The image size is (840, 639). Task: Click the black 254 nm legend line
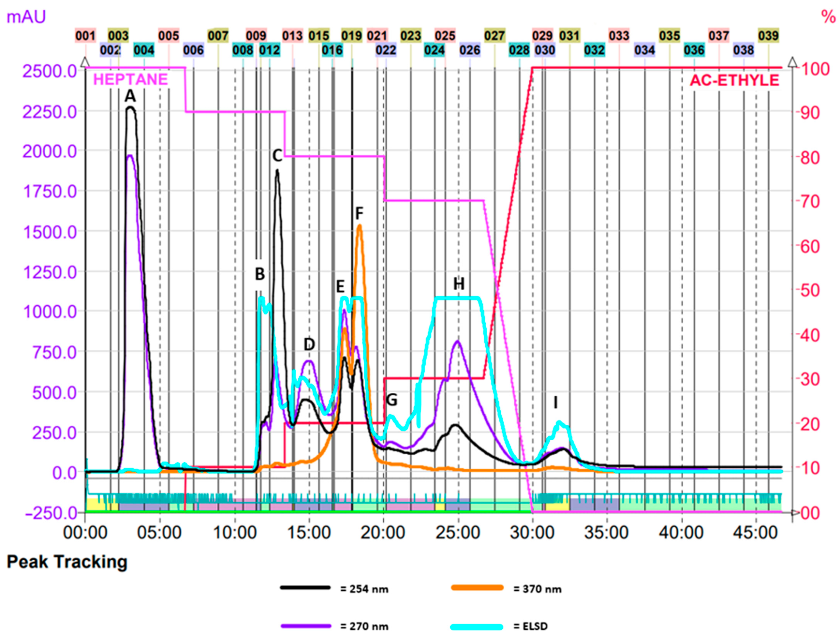click(305, 588)
